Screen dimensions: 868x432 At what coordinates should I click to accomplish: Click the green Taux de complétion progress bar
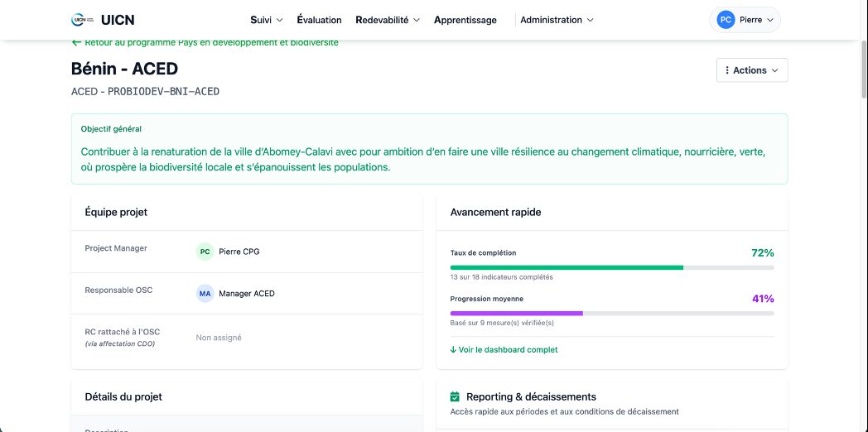612,267
